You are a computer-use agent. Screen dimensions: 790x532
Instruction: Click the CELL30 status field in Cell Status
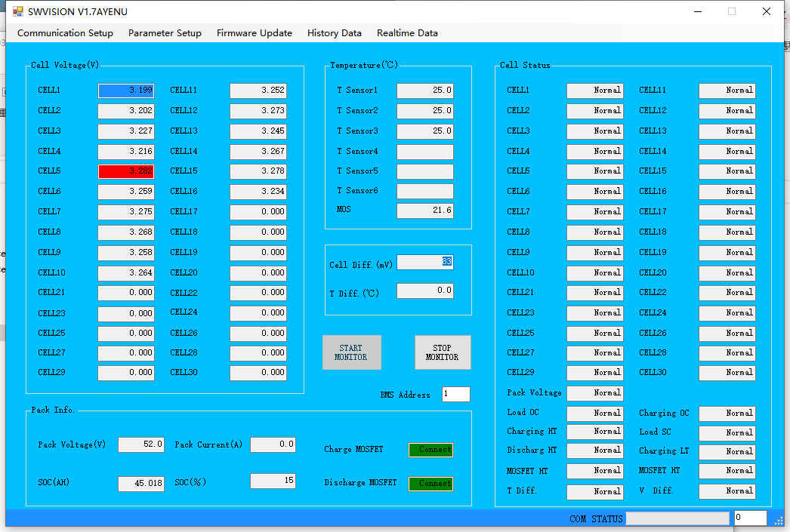pos(727,373)
